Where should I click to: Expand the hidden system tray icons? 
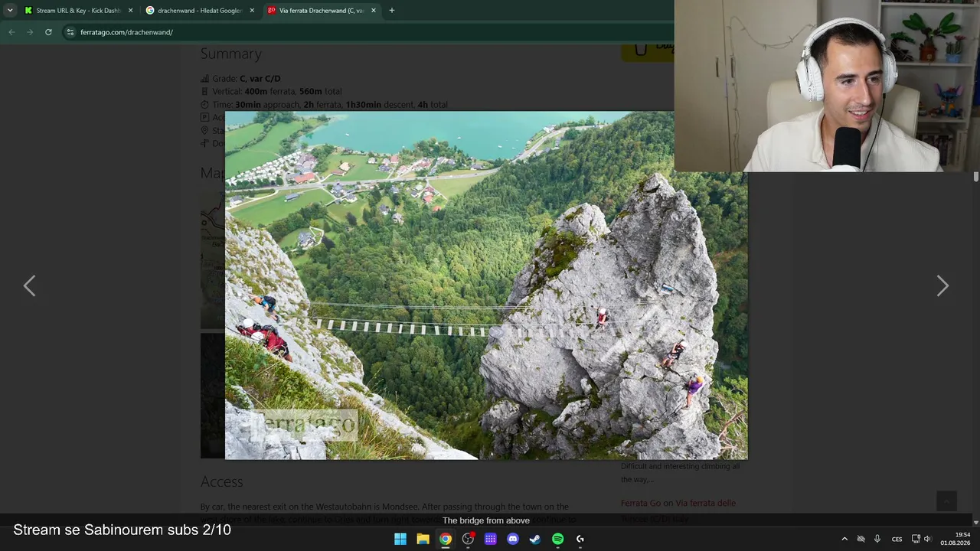tap(844, 539)
